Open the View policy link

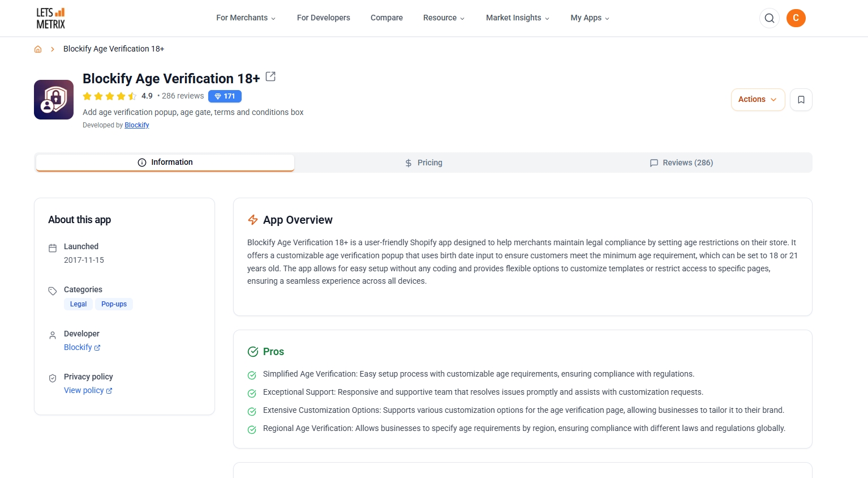[x=88, y=390]
